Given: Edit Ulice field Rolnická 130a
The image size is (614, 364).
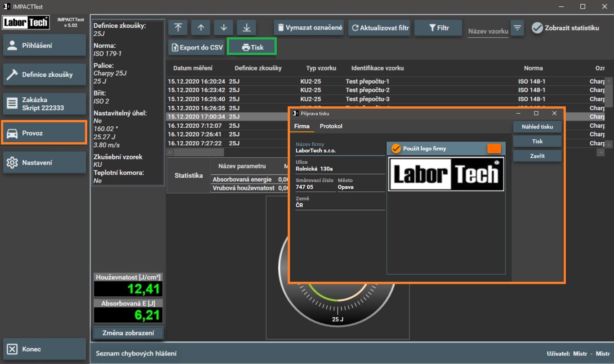Looking at the screenshot, I should click(x=340, y=166).
